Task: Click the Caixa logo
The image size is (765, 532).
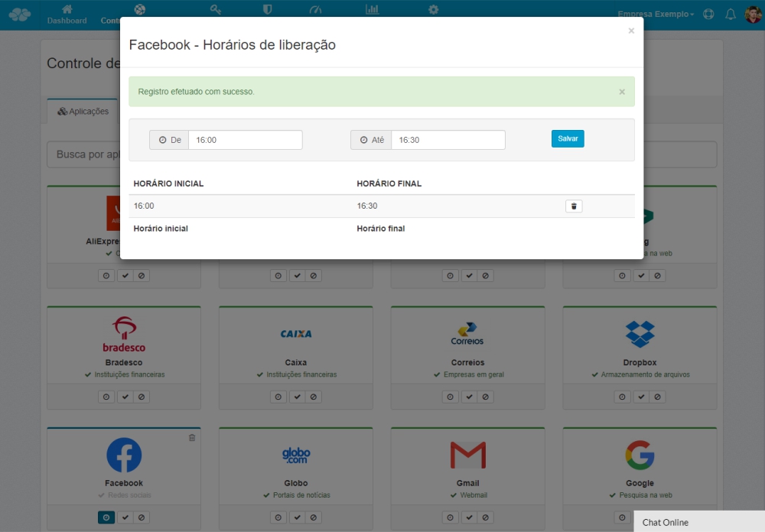Action: click(x=296, y=334)
